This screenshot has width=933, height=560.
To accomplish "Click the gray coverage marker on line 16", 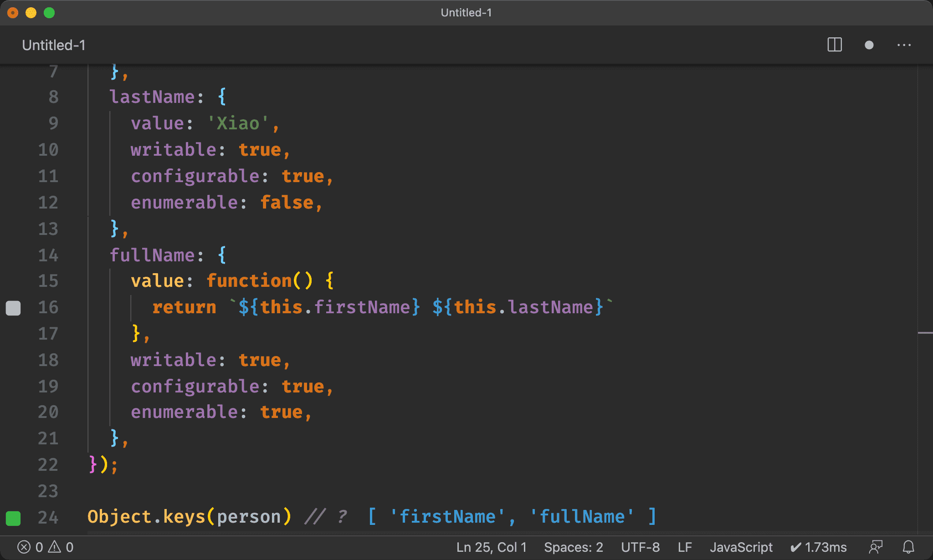I will click(x=13, y=308).
